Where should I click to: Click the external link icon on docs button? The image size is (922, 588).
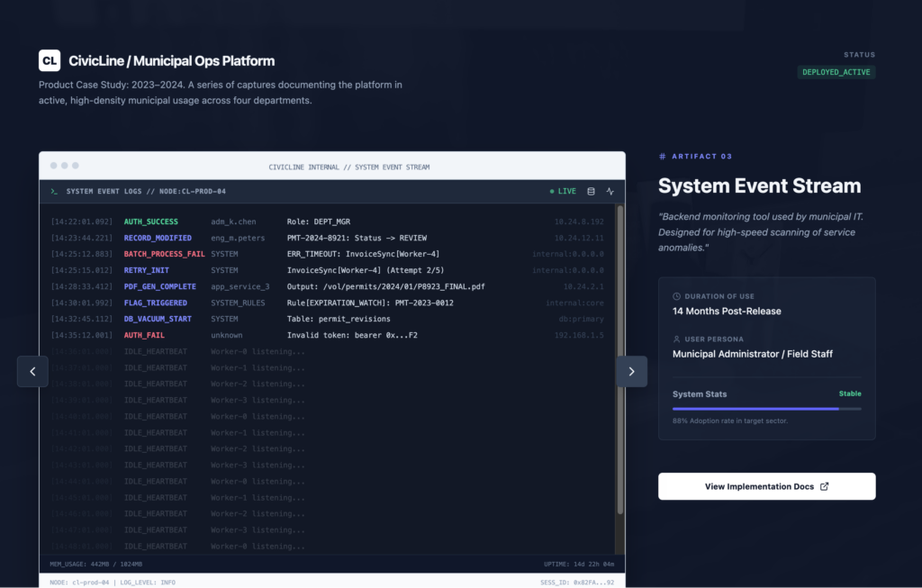pos(825,486)
